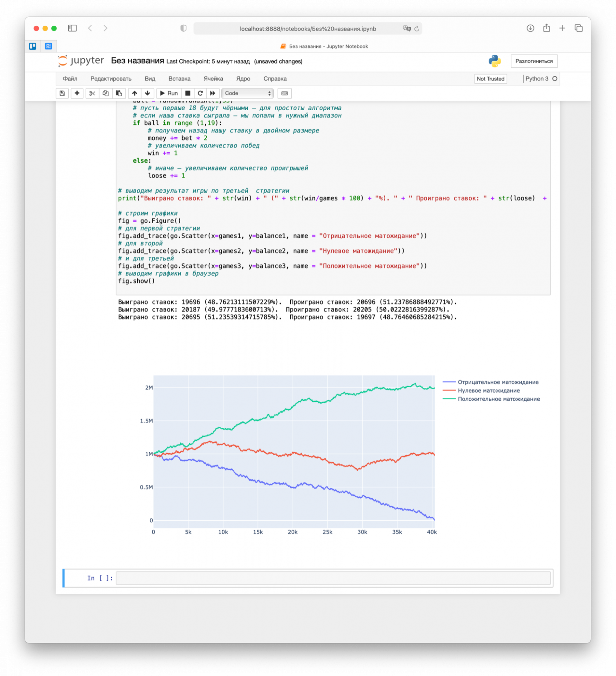Open the command palette keyboard icon
616x676 pixels.
(x=285, y=93)
